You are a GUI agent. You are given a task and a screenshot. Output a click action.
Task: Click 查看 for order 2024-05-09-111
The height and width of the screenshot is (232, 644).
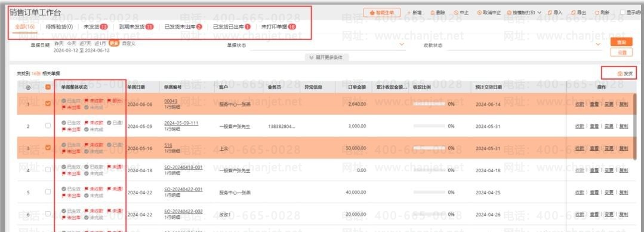(594, 126)
